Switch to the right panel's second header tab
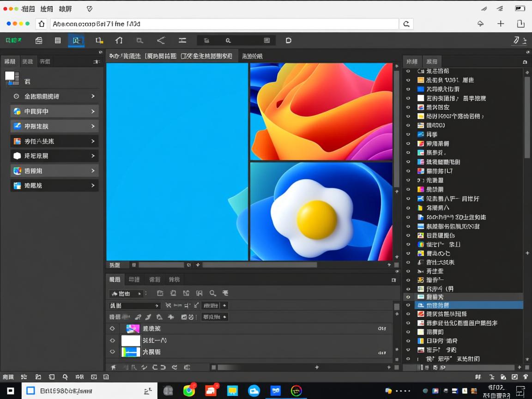Screen dimensions: 532x399 click(432, 61)
